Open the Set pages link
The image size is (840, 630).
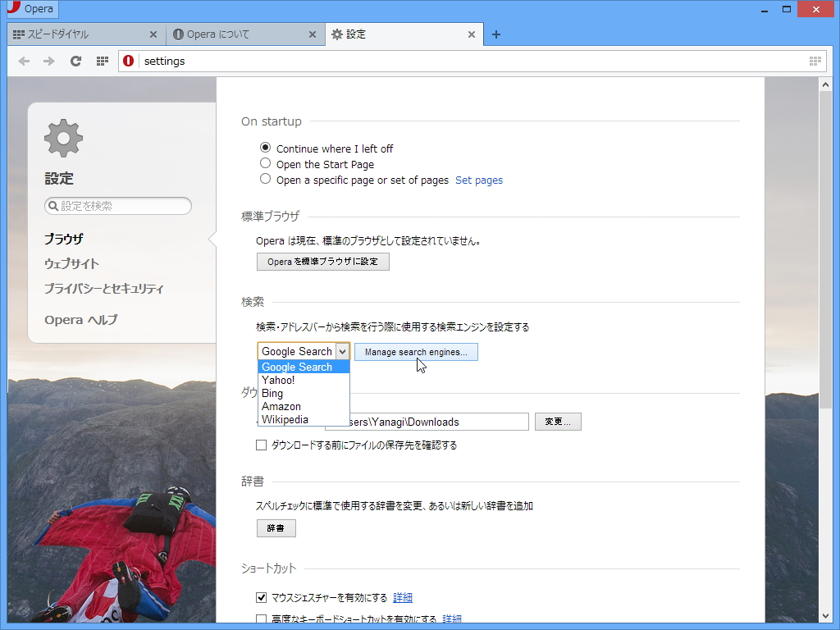[x=479, y=180]
